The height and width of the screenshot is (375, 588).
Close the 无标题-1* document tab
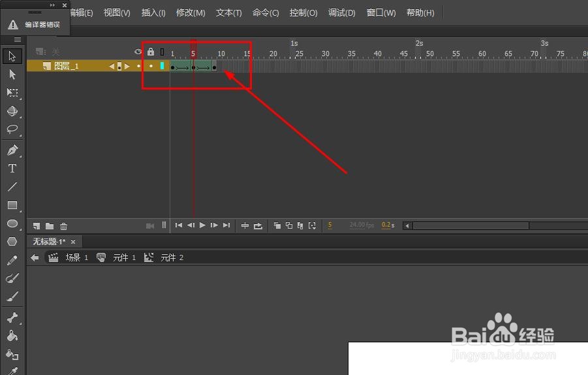73,242
